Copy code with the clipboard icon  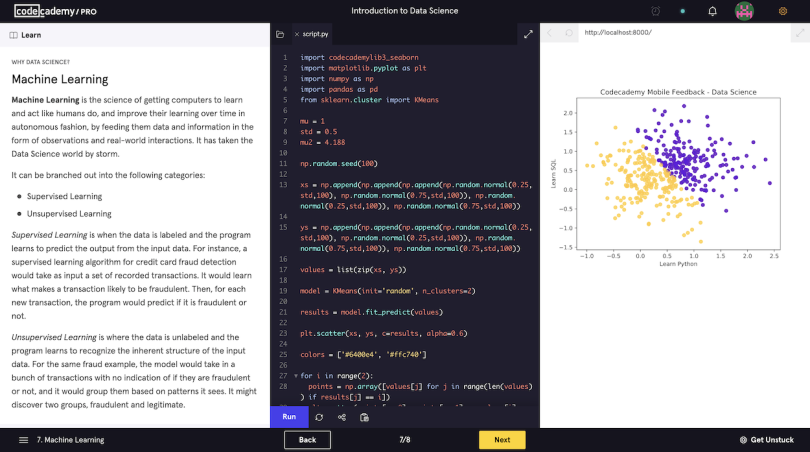pos(365,417)
